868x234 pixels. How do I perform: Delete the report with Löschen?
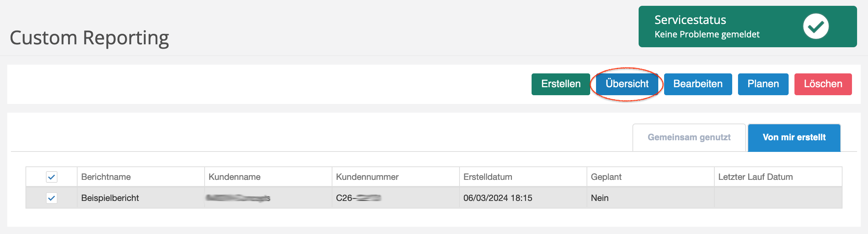click(x=823, y=84)
